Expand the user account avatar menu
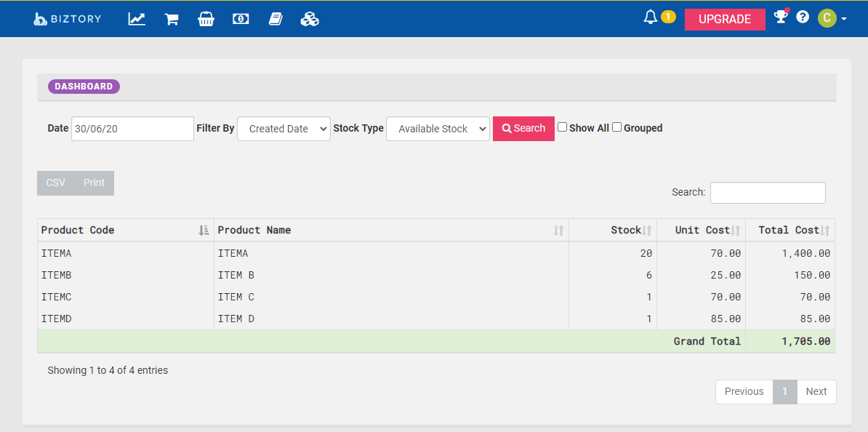This screenshot has width=868, height=432. pyautogui.click(x=832, y=18)
